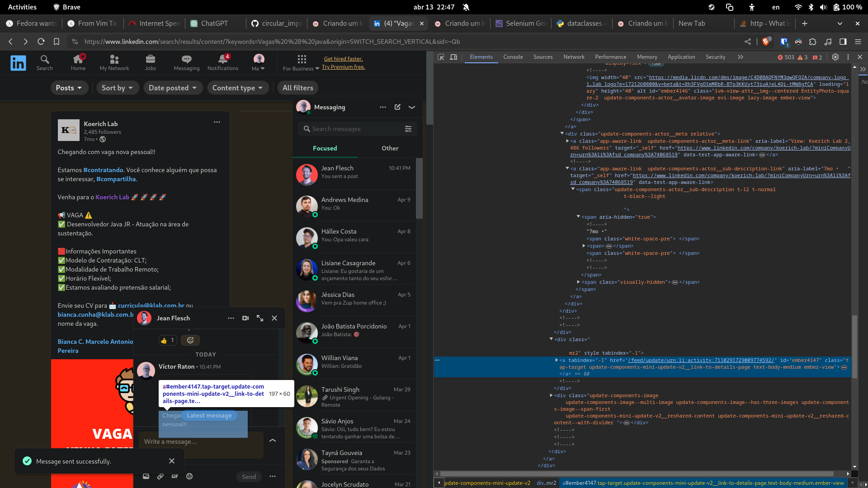This screenshot has width=868, height=488.
Task: Select DevTools element inspector icon
Action: pos(441,57)
